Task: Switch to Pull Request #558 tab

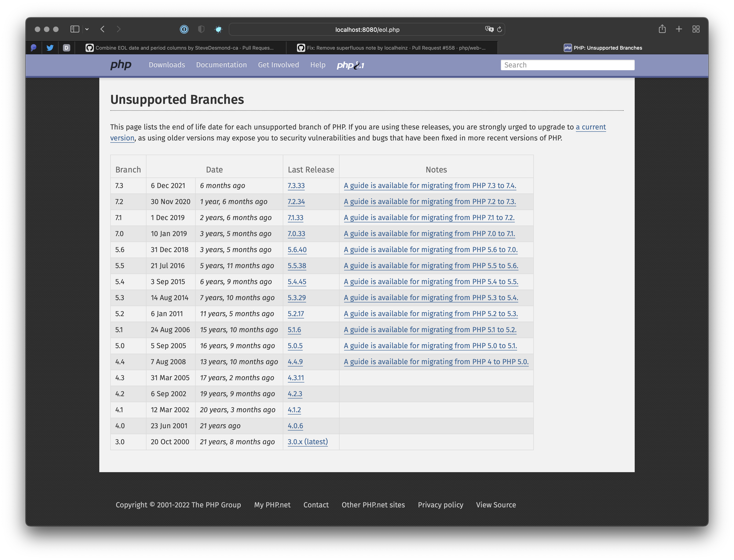Action: pos(392,48)
